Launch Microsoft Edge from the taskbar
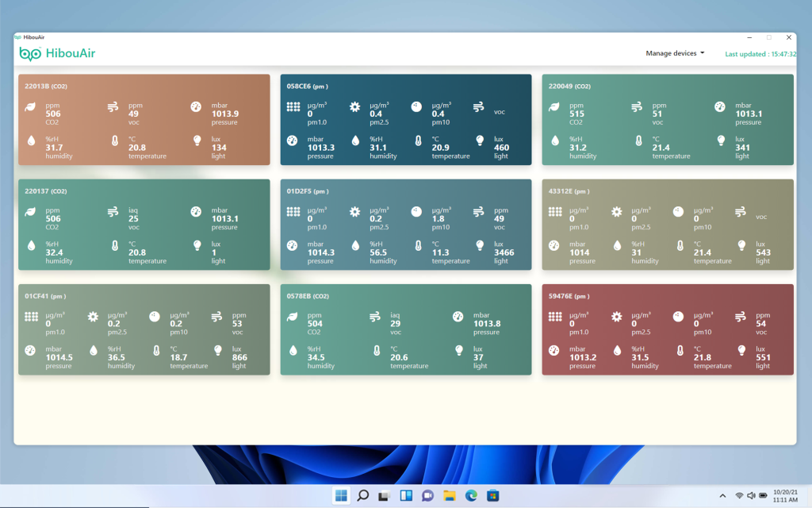812x508 pixels. 471,496
